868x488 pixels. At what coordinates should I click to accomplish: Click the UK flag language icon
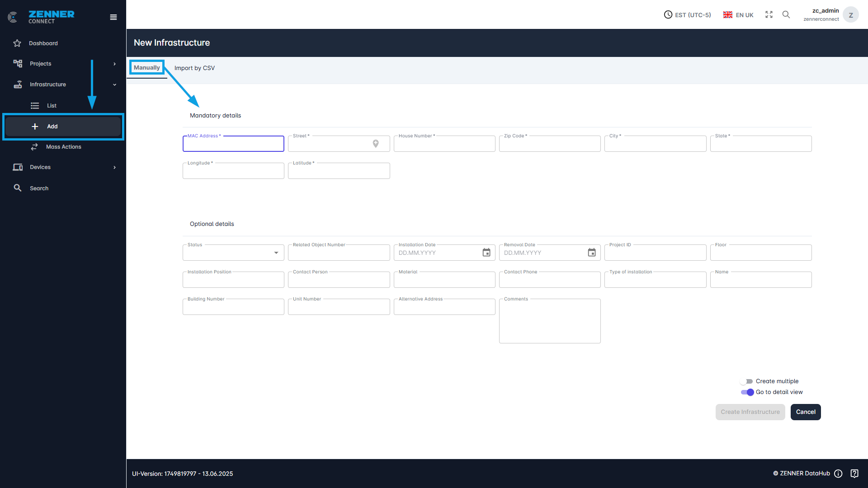click(x=727, y=14)
